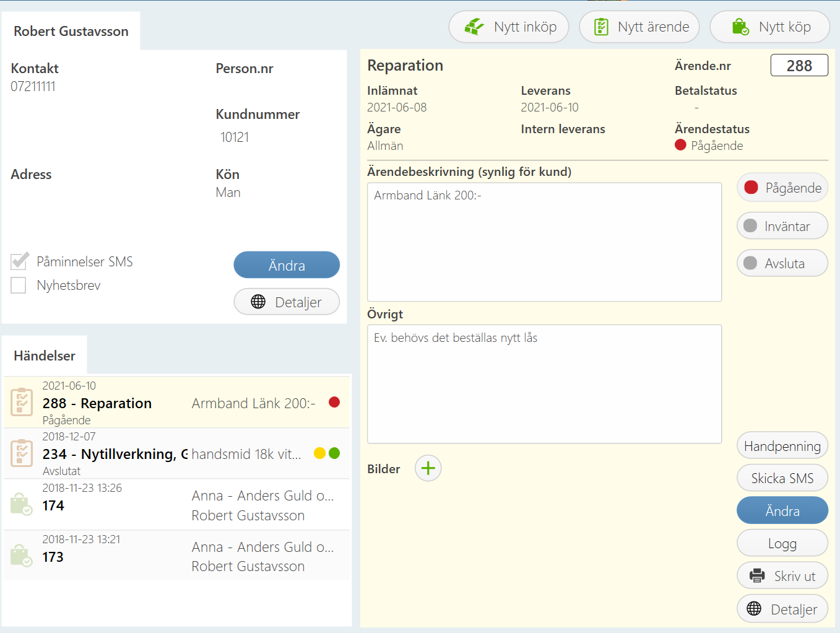Click the printer icon on Skriv ut
840x633 pixels.
coord(757,575)
